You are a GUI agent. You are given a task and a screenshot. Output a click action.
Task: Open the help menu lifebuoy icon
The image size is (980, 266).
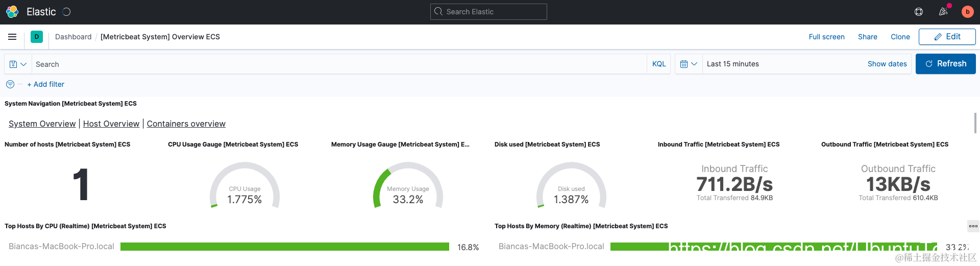point(919,12)
